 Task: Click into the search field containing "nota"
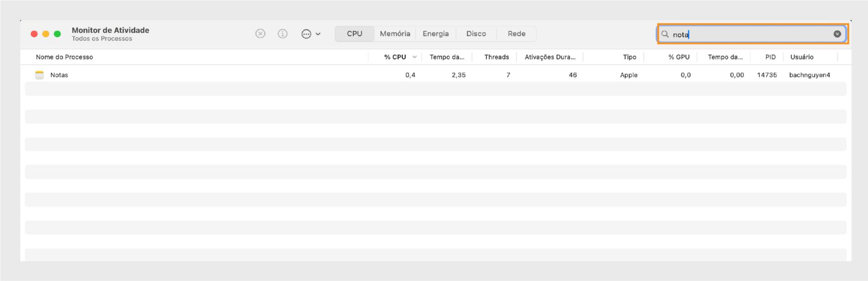(x=750, y=34)
